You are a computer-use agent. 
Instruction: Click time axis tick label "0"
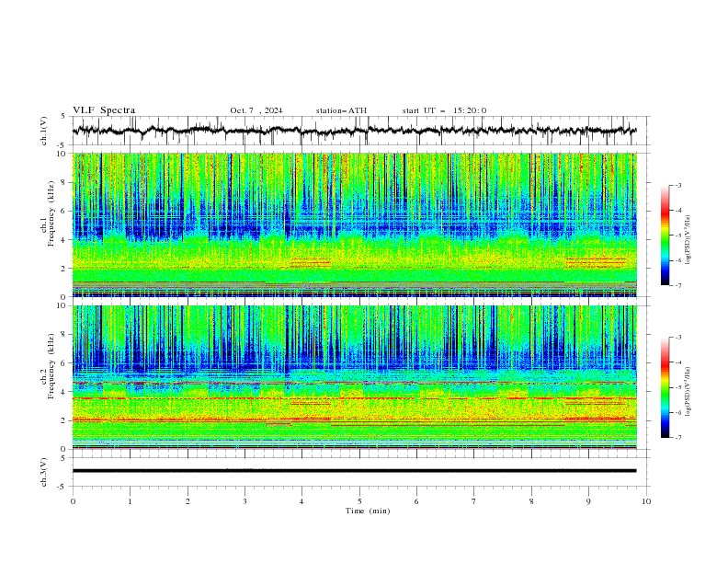[x=73, y=501]
